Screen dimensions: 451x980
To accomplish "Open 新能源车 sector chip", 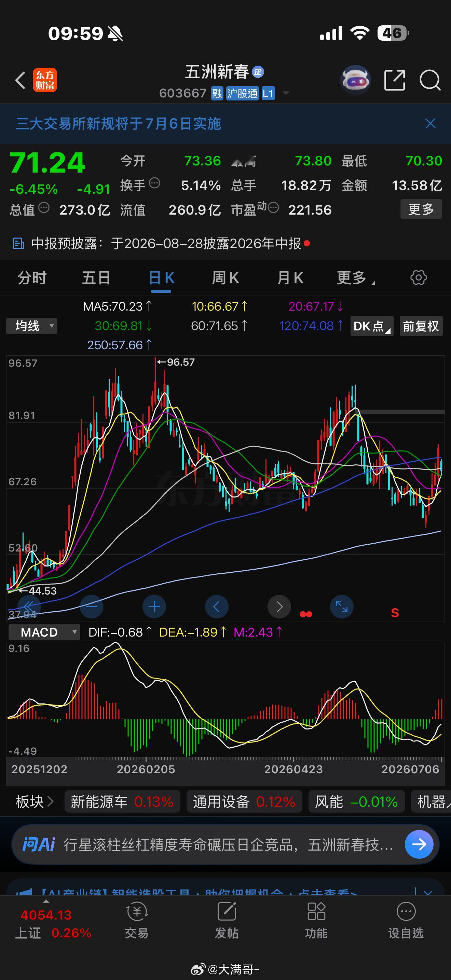I will point(122,802).
